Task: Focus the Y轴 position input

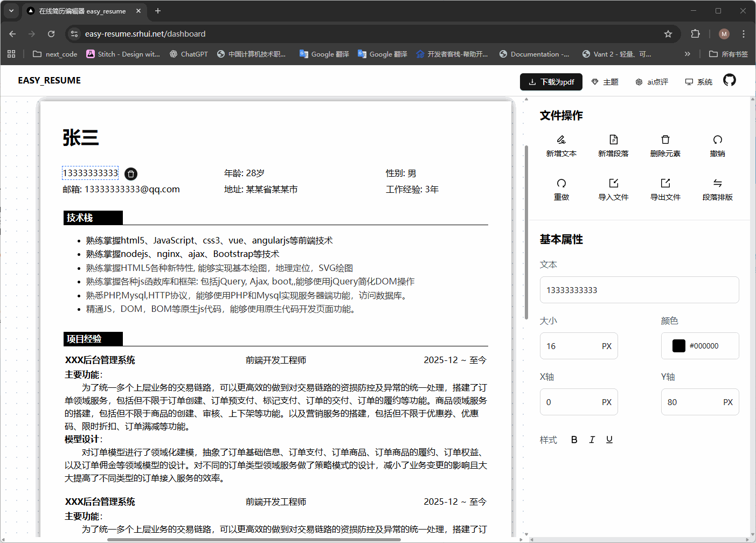Action: (x=700, y=402)
